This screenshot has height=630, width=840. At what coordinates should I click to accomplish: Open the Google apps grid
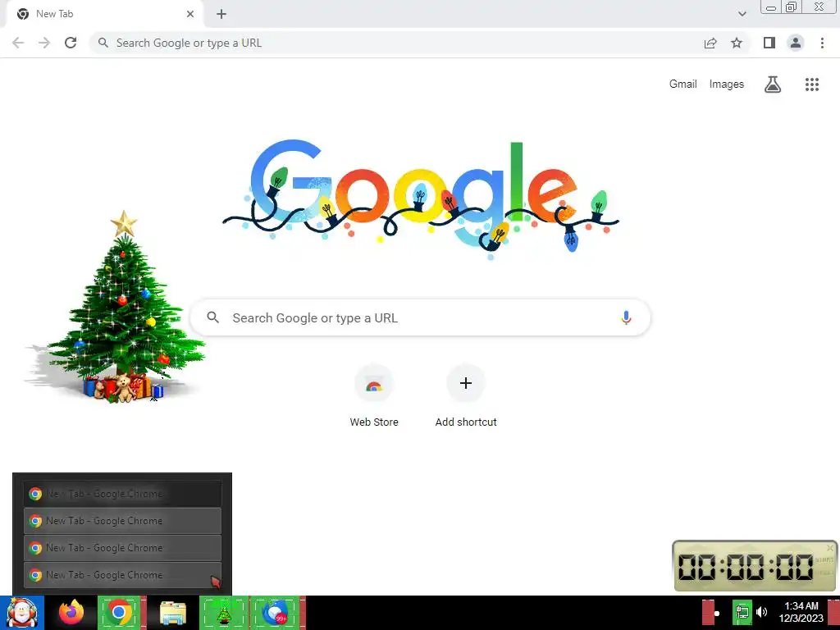[812, 84]
